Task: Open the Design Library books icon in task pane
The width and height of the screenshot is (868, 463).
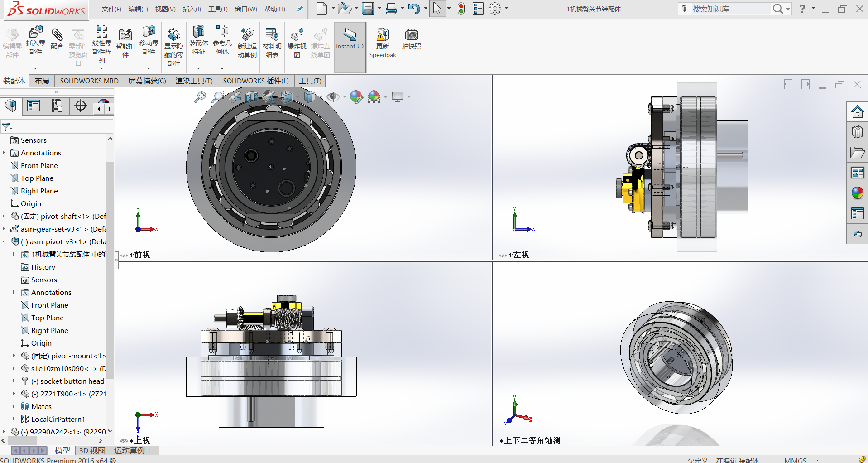Action: point(857,132)
